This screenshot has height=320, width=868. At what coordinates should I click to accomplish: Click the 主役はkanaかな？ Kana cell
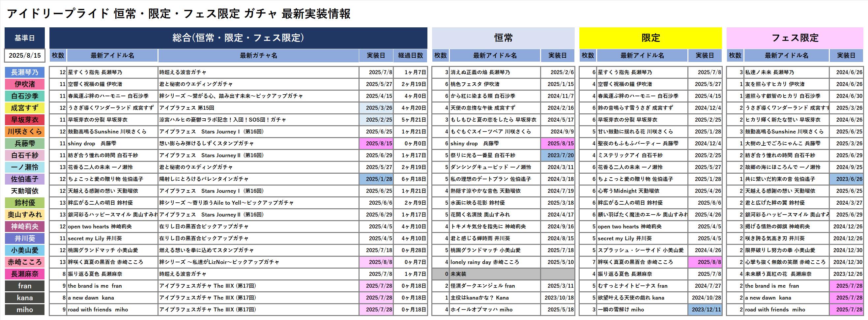click(x=495, y=298)
